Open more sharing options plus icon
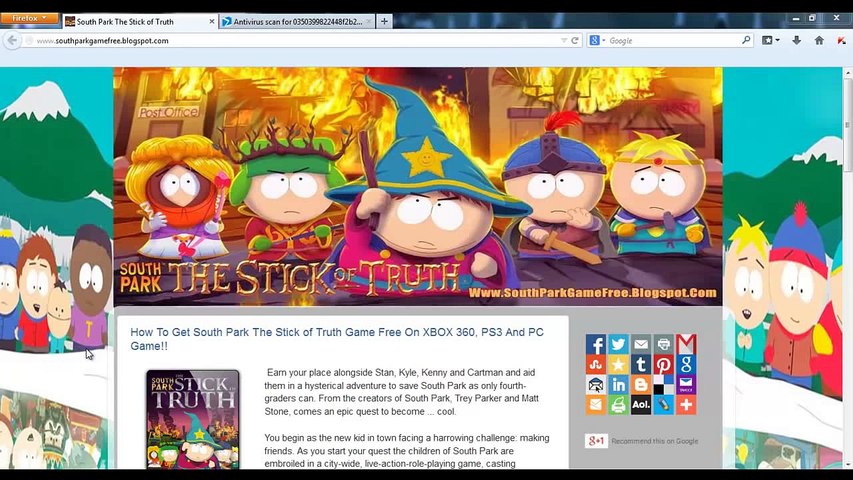 [x=686, y=404]
